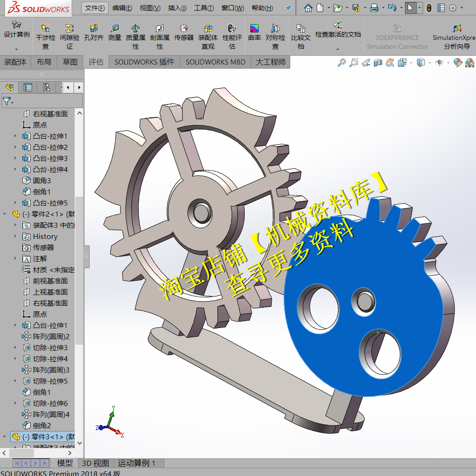The width and height of the screenshot is (476, 476).
Task: Open Compare Documents (比较文档)
Action: (300, 37)
